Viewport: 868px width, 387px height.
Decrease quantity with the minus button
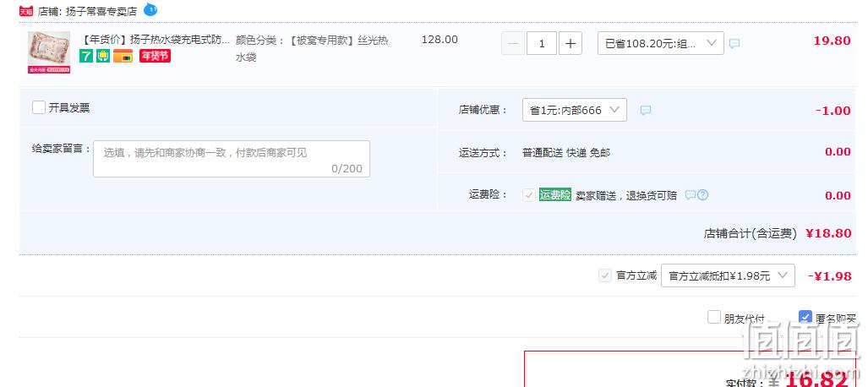[513, 43]
